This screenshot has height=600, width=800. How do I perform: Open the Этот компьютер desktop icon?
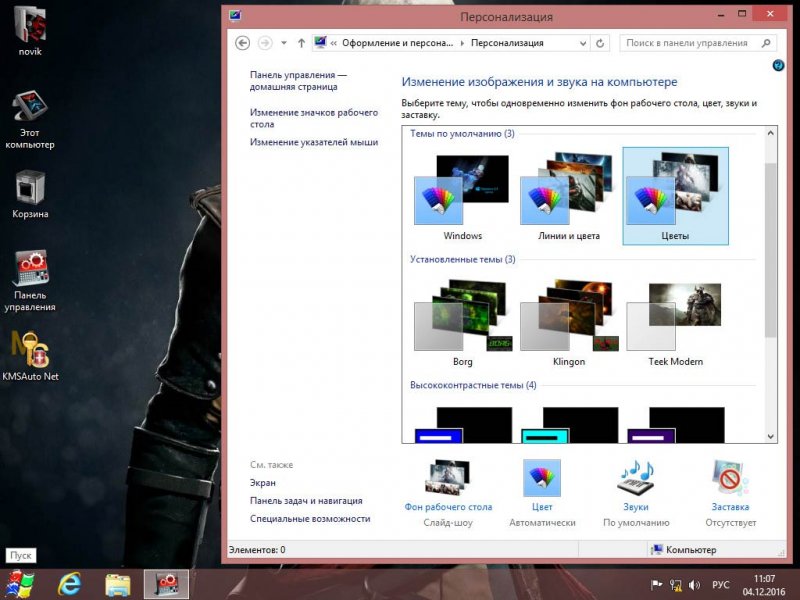tap(30, 120)
